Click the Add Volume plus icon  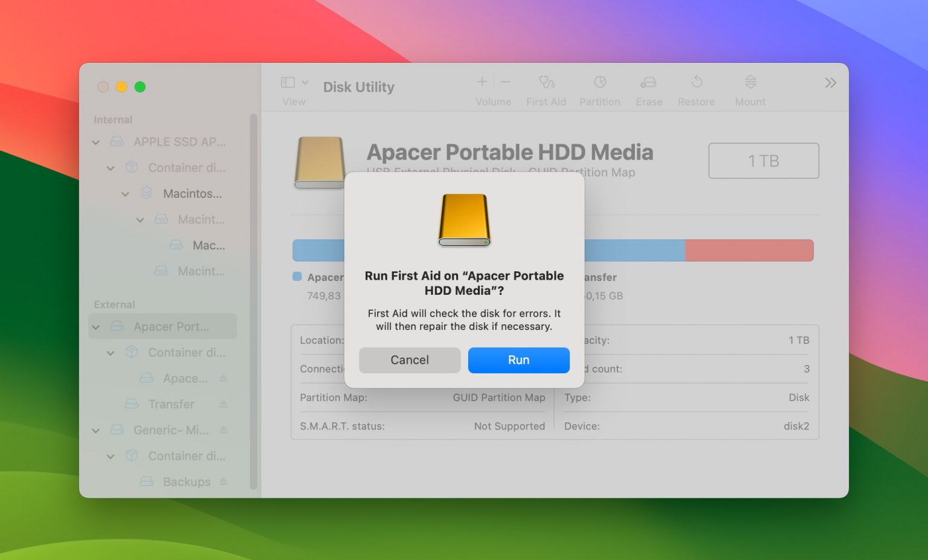click(x=482, y=82)
